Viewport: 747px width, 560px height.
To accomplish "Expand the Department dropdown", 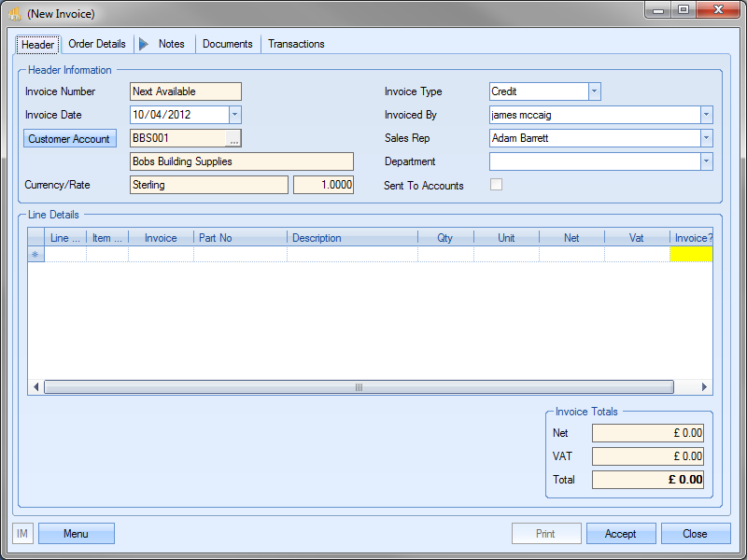I will [706, 161].
